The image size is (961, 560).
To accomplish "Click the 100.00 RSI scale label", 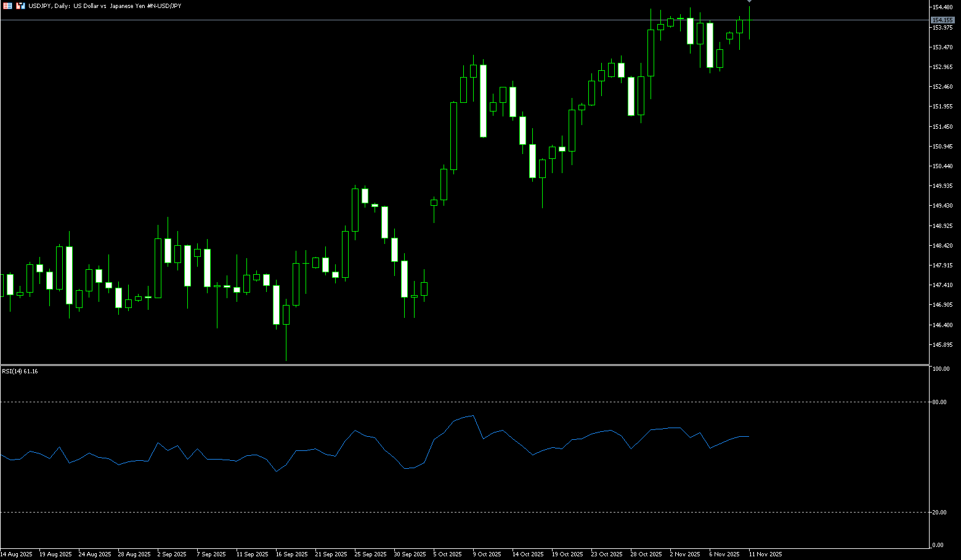I will pos(941,369).
